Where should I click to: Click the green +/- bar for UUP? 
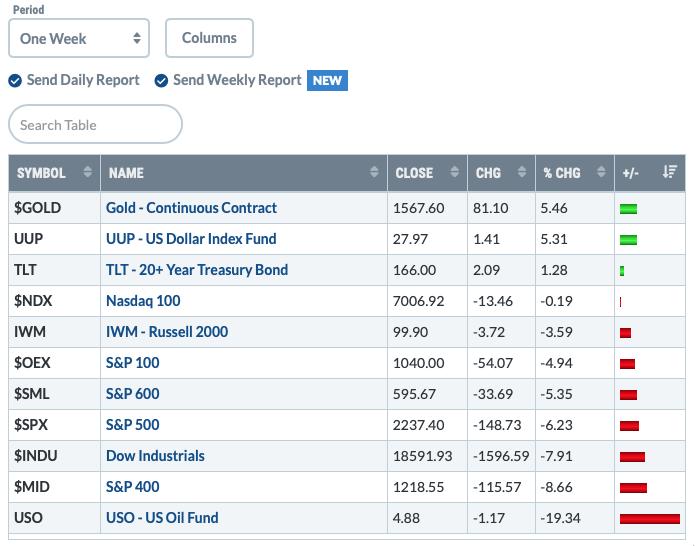629,240
